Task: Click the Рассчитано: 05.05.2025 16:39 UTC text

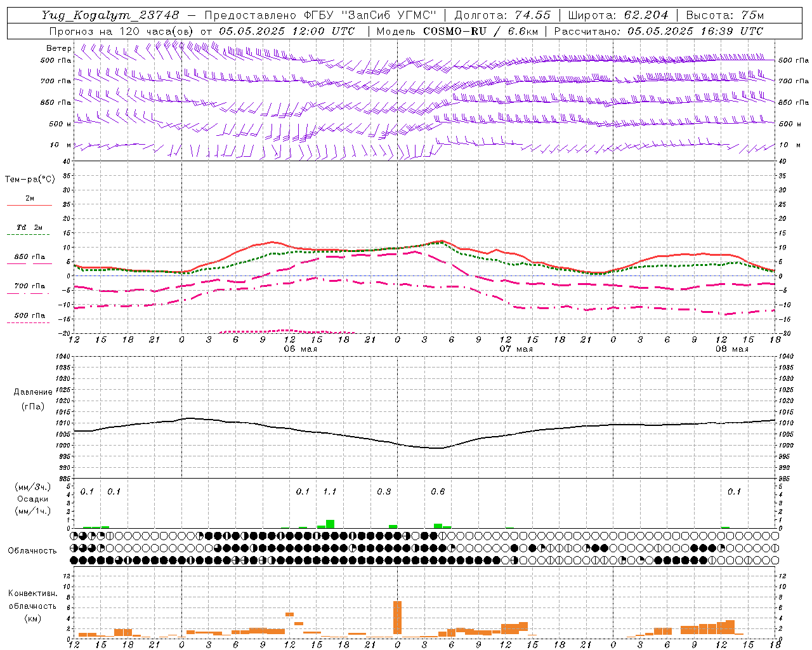Action: (x=658, y=31)
